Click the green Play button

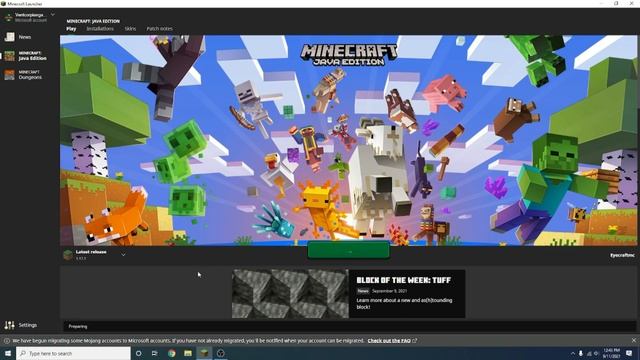[x=349, y=250]
